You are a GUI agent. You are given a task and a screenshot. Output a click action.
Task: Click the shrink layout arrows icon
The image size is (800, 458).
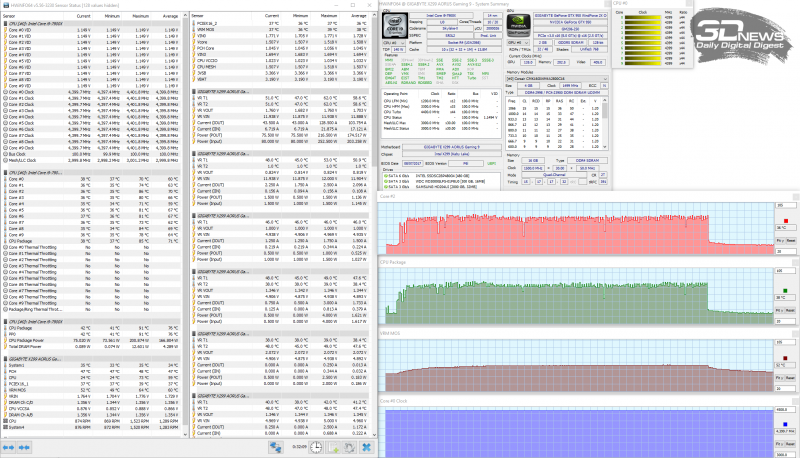[x=24, y=447]
